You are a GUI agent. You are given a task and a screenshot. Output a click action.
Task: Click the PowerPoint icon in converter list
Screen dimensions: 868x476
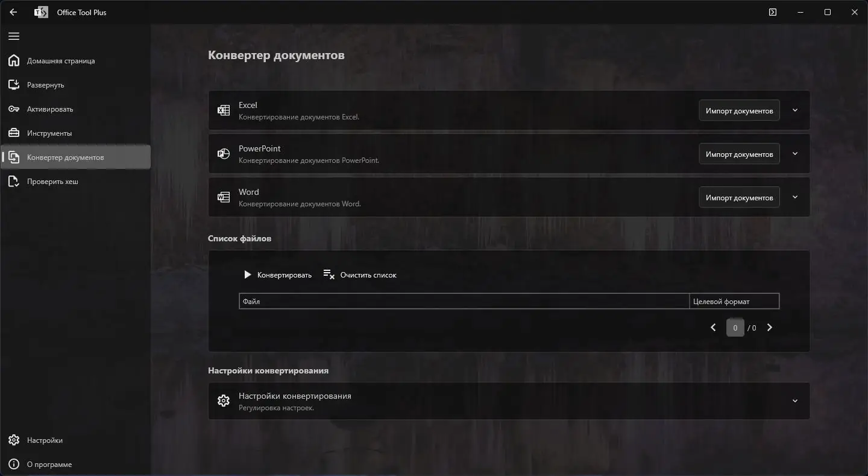[224, 154]
